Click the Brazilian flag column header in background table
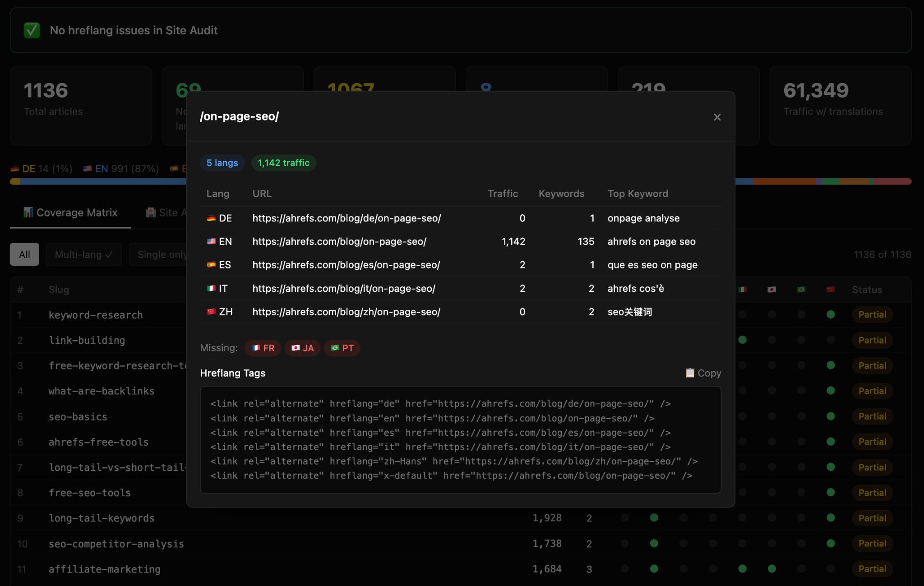This screenshot has height=586, width=924. [801, 290]
